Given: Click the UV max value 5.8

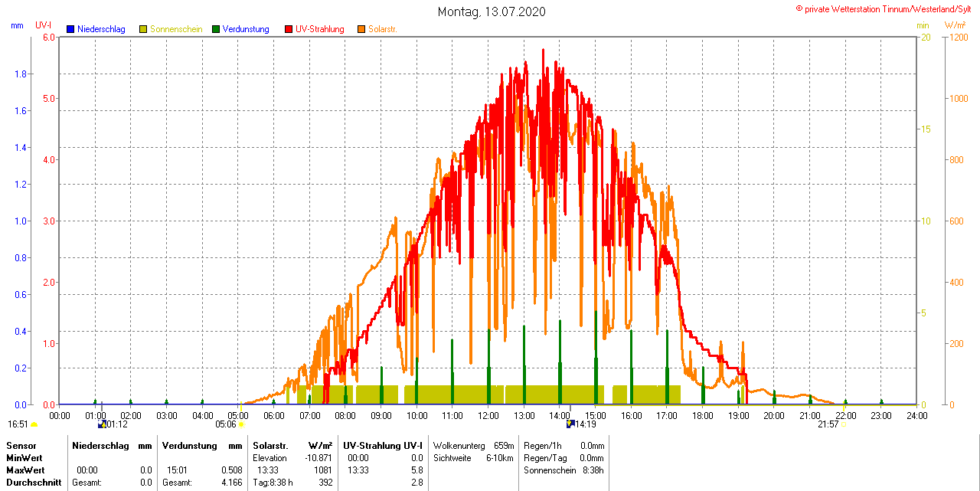Looking at the screenshot, I should point(416,470).
